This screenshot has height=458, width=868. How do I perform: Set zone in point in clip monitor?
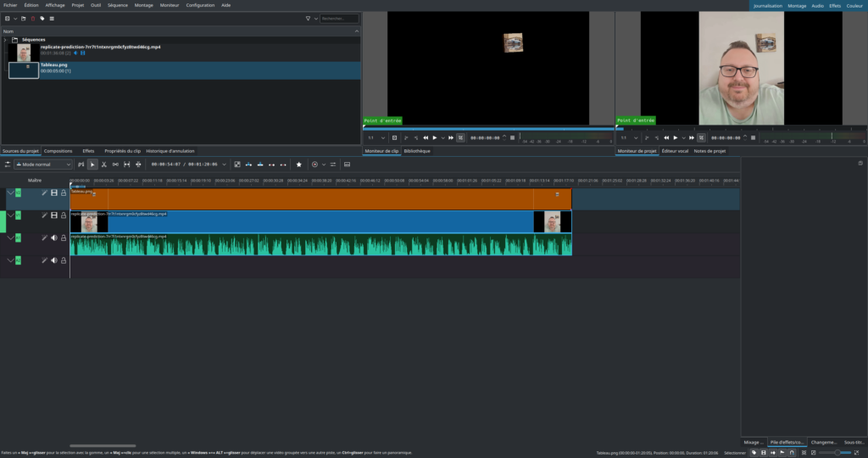click(x=406, y=138)
